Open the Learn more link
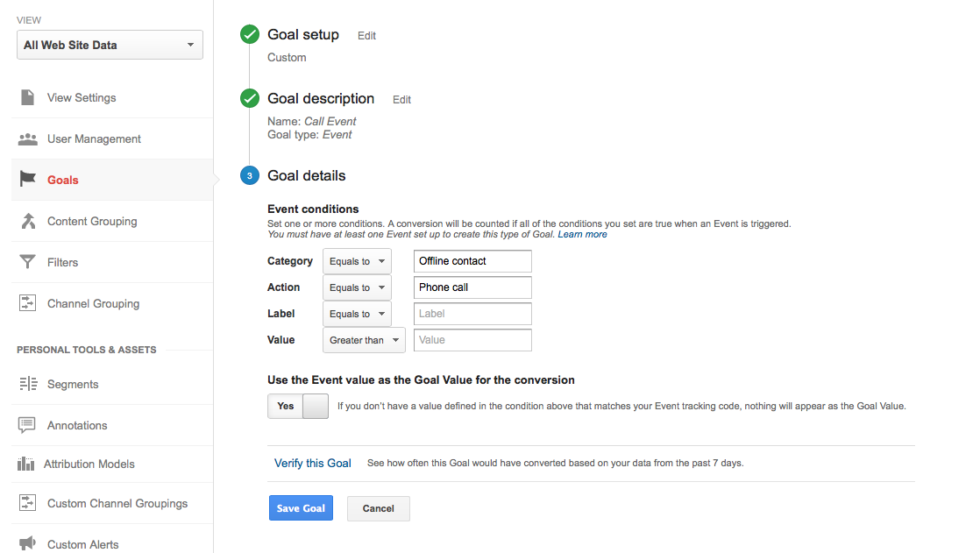The image size is (980, 553). [x=583, y=234]
